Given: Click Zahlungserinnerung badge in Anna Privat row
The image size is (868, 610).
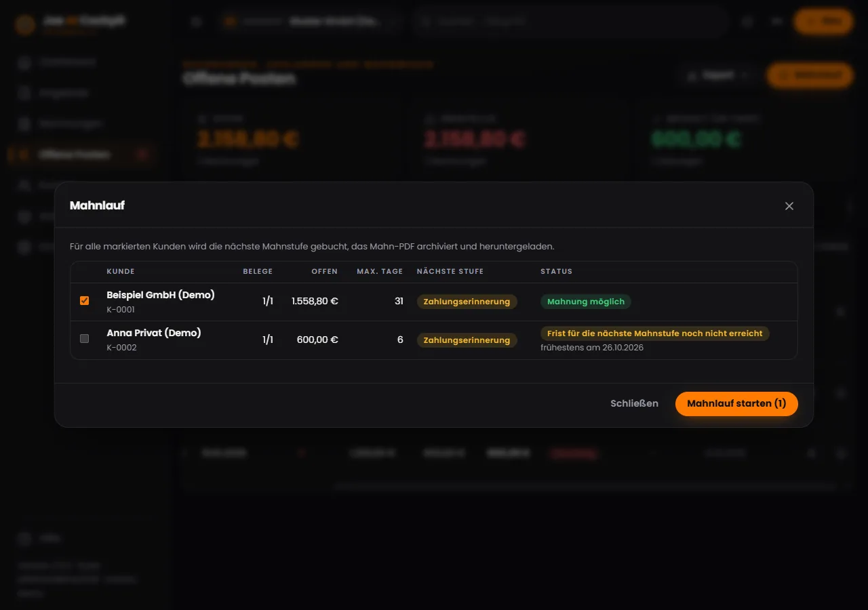Looking at the screenshot, I should tap(467, 340).
